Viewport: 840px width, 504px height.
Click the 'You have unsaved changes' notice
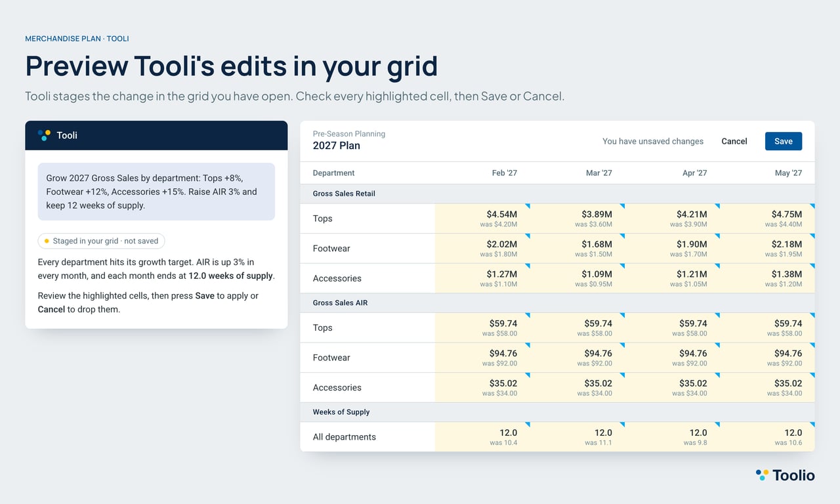pos(653,141)
